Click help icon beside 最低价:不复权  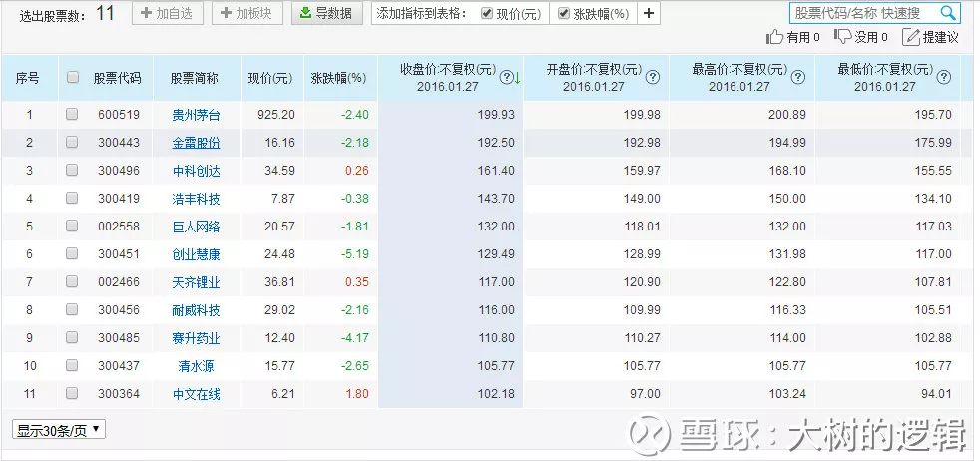click(x=944, y=77)
